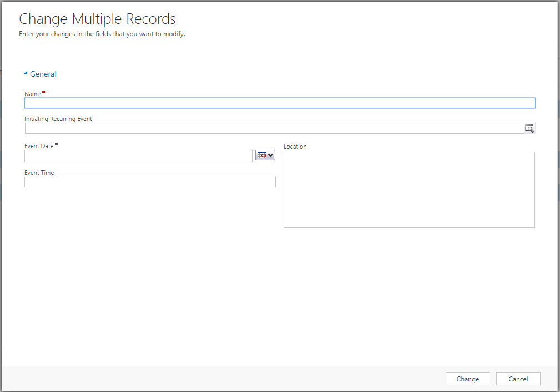
Task: Click the instruction text under the title
Action: pyautogui.click(x=102, y=34)
